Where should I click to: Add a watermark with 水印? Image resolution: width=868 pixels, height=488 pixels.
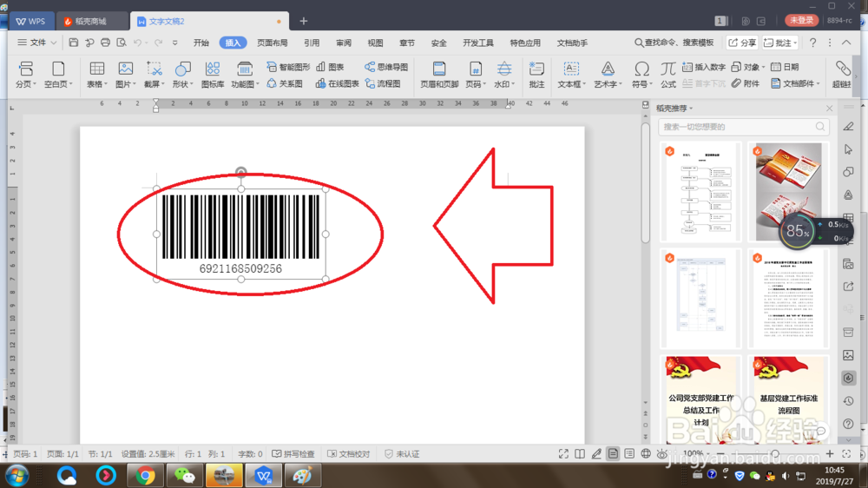(503, 75)
